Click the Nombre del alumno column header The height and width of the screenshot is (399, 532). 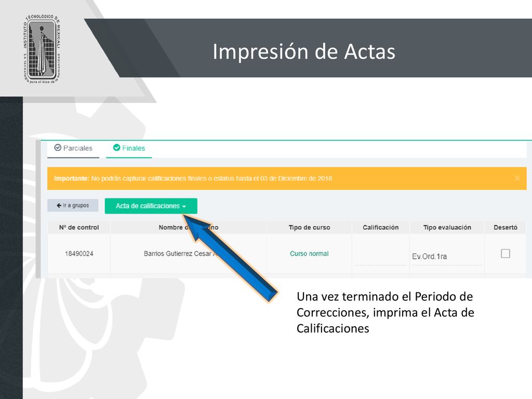[189, 228]
